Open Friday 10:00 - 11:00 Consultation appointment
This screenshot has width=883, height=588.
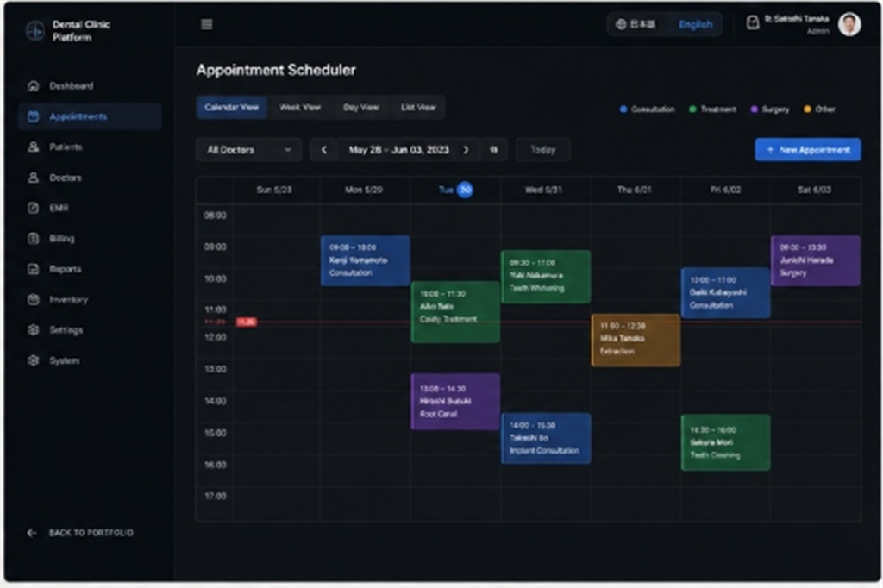(725, 293)
